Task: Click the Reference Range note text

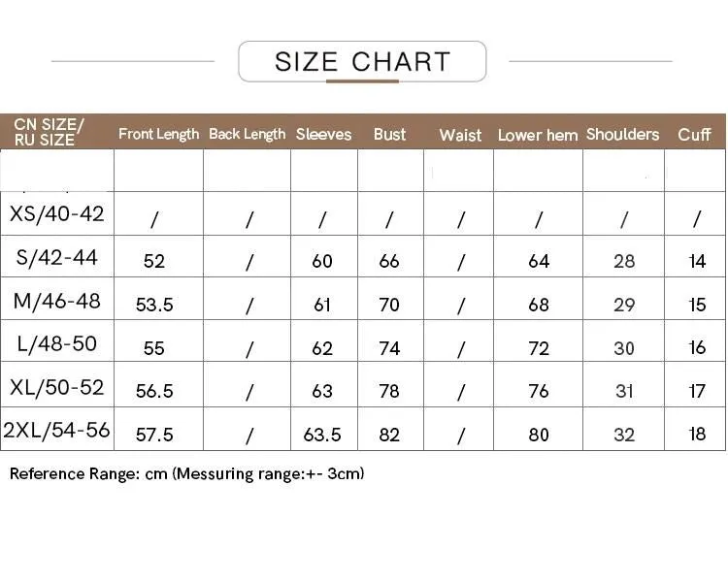Action: pyautogui.click(x=186, y=474)
